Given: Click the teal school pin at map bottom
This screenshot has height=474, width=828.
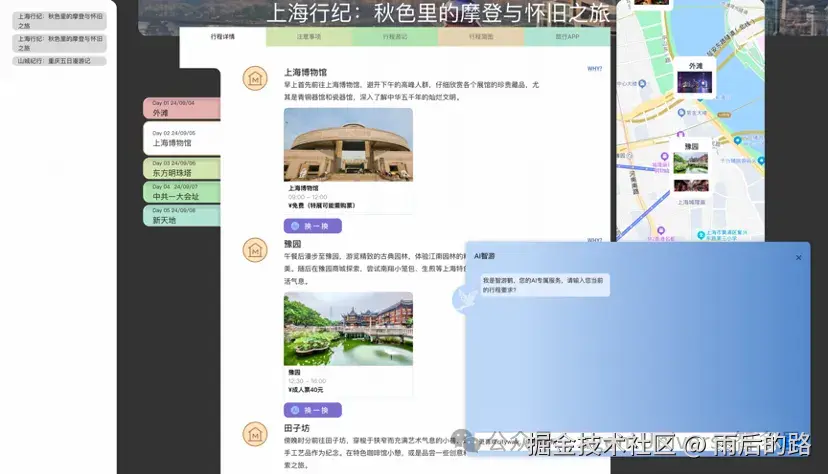Looking at the screenshot, I should [x=701, y=235].
